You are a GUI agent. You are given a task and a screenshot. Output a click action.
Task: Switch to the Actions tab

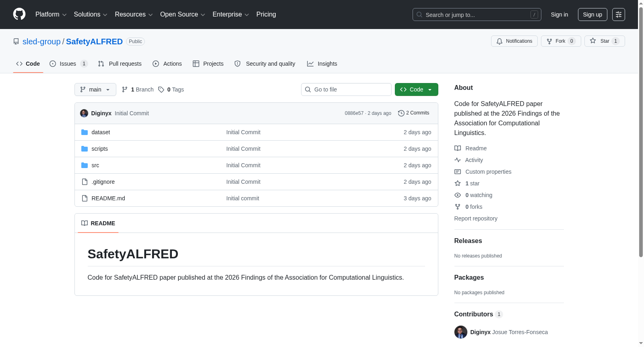167,64
